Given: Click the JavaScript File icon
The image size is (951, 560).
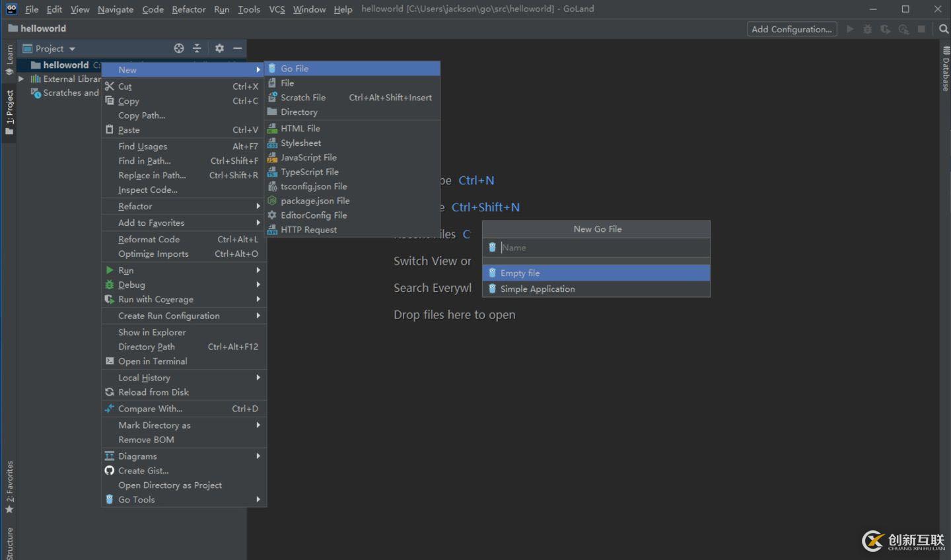Looking at the screenshot, I should pyautogui.click(x=272, y=158).
